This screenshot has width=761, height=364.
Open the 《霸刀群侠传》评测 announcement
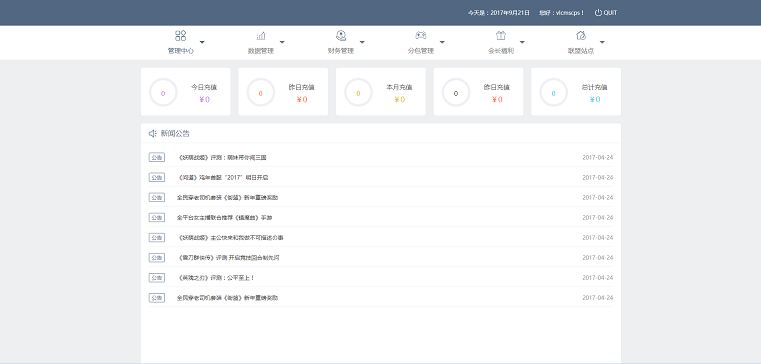click(x=228, y=258)
